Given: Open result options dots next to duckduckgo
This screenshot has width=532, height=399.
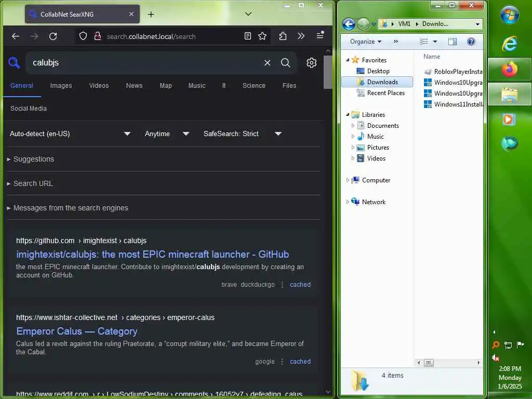Looking at the screenshot, I should coord(282,285).
